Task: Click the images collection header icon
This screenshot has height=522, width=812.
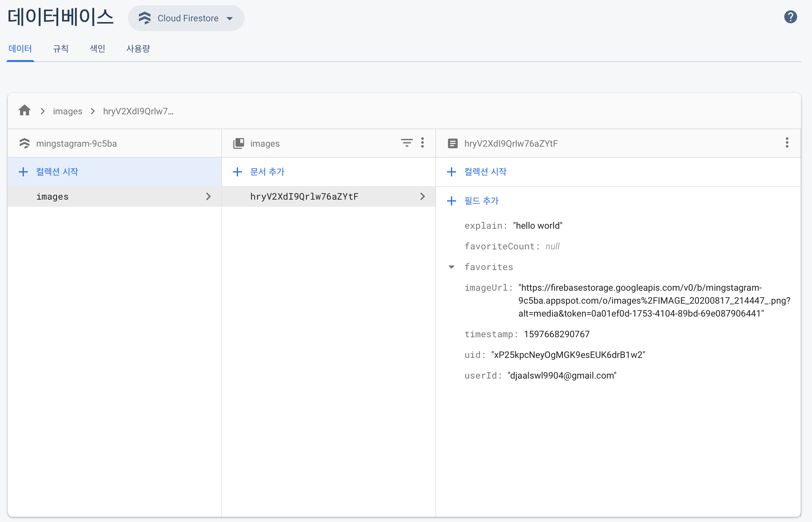Action: pyautogui.click(x=239, y=143)
